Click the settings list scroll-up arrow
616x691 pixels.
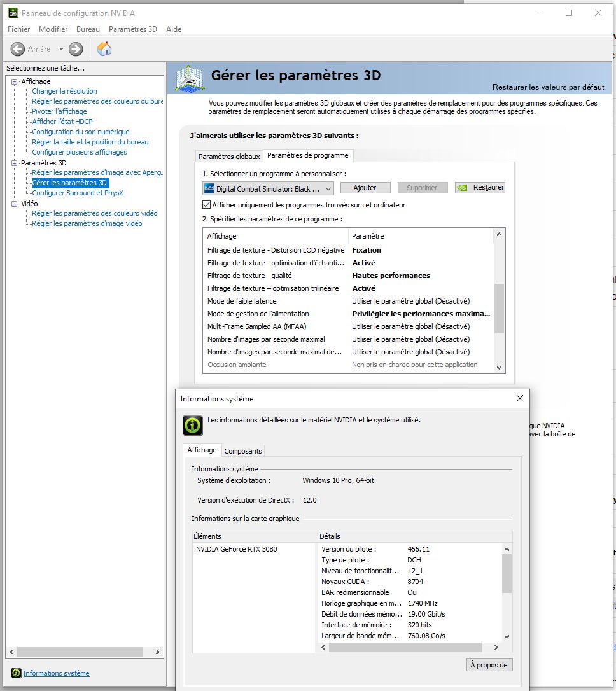[499, 234]
